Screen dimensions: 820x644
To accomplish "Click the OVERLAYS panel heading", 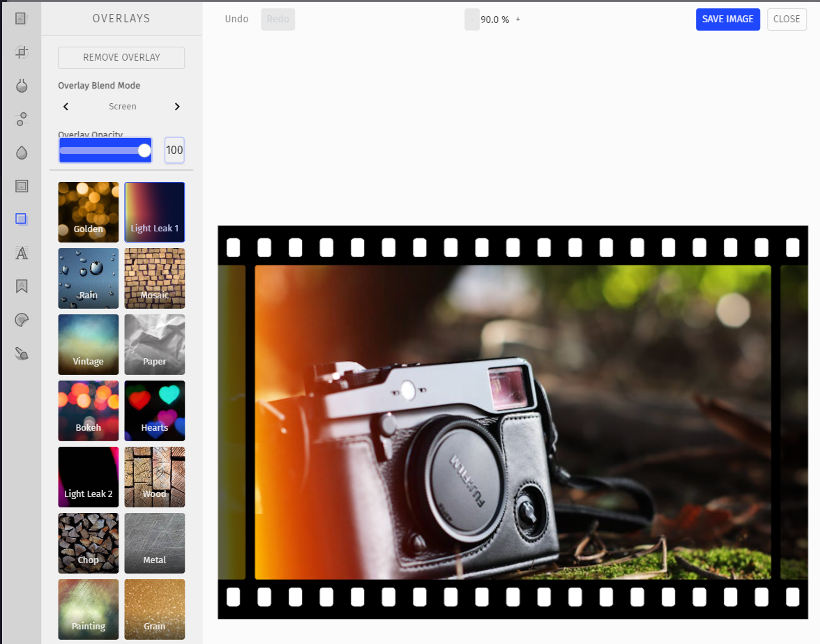I will pyautogui.click(x=121, y=19).
